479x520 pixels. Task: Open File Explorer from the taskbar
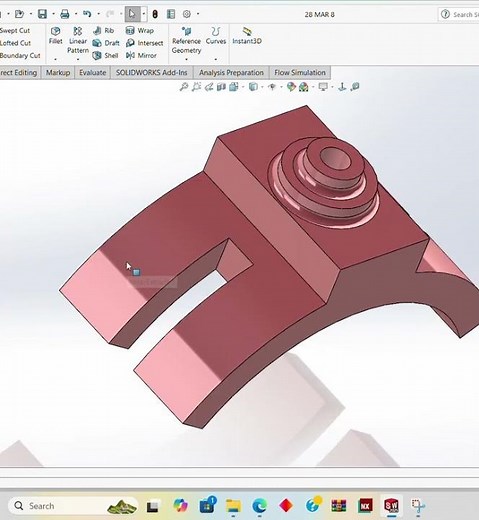click(x=233, y=506)
